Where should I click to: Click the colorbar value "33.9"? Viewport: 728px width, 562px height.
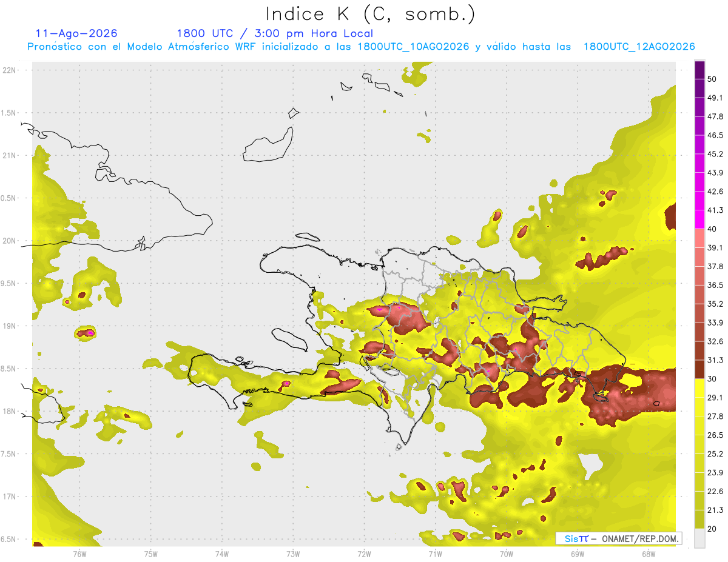(x=715, y=323)
